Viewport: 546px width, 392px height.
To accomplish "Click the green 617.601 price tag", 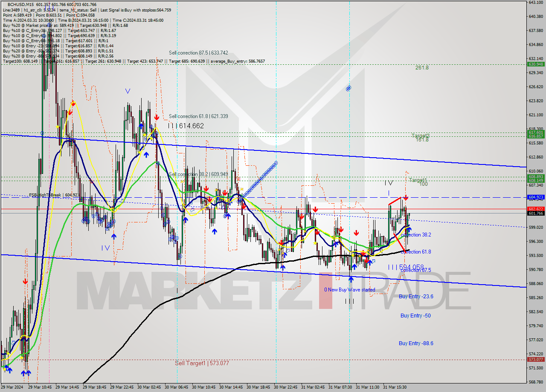I will 536,133.
